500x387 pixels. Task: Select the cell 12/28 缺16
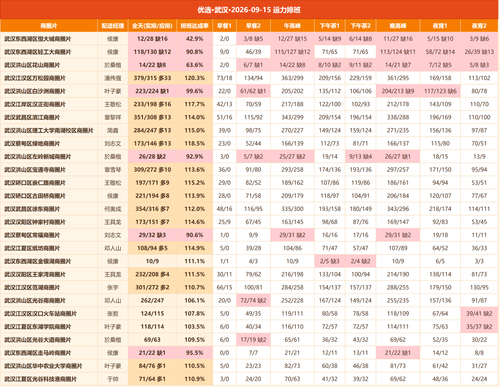tap(152, 39)
